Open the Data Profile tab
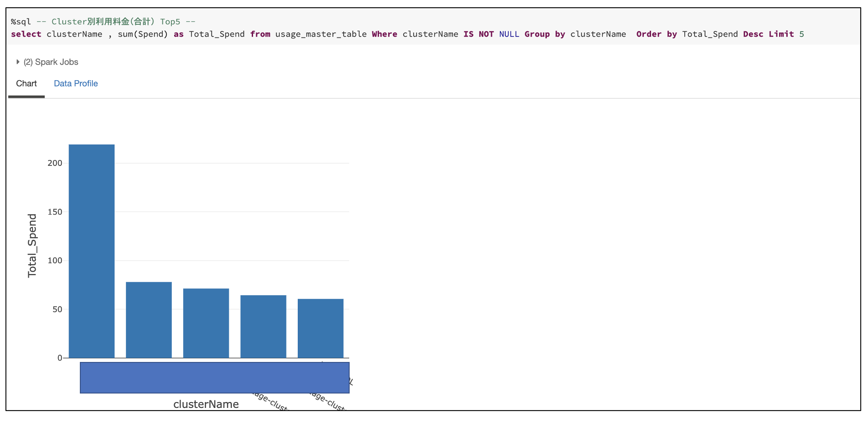 76,83
